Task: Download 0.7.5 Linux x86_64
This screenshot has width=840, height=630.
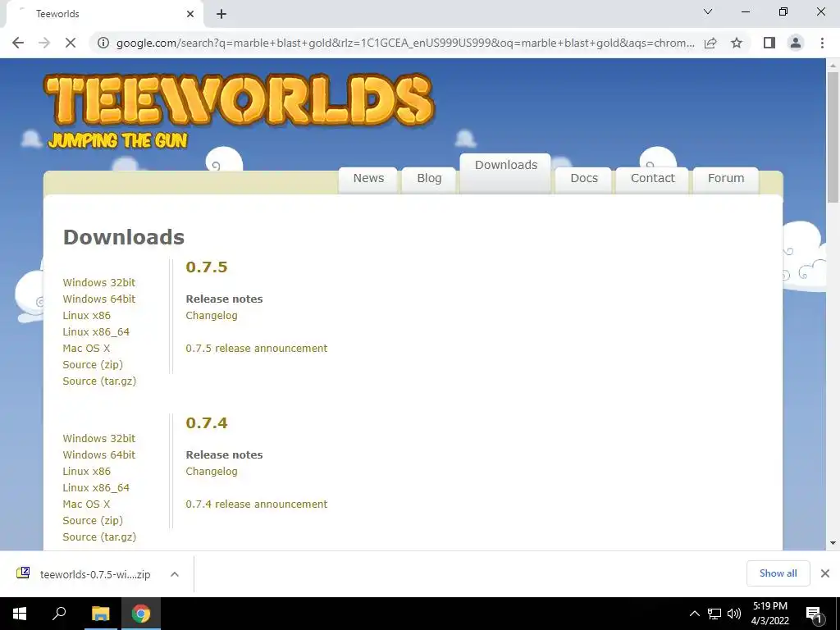Action: pos(96,331)
